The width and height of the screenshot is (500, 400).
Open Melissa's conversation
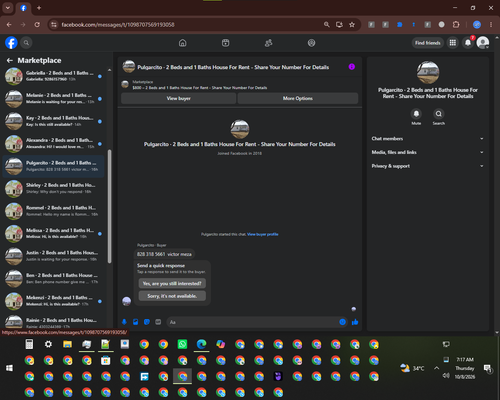[x=54, y=233]
